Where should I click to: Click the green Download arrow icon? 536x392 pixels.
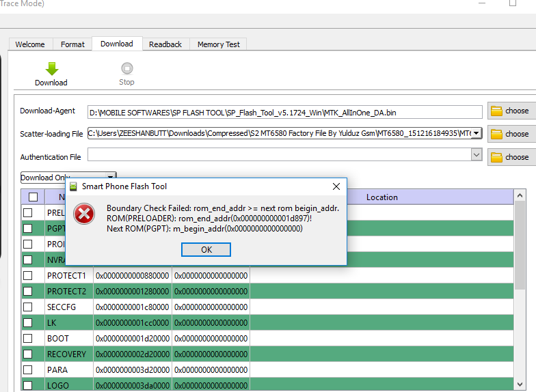tap(51, 68)
